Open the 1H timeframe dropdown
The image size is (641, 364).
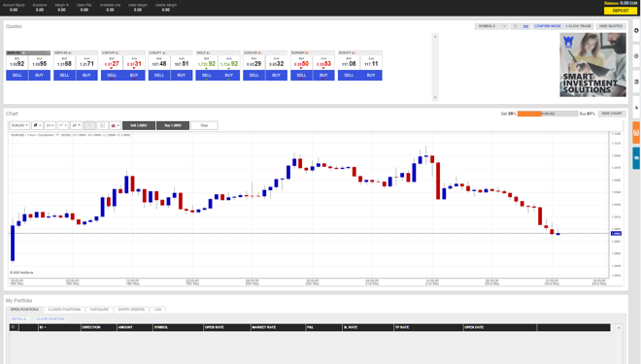click(x=50, y=125)
